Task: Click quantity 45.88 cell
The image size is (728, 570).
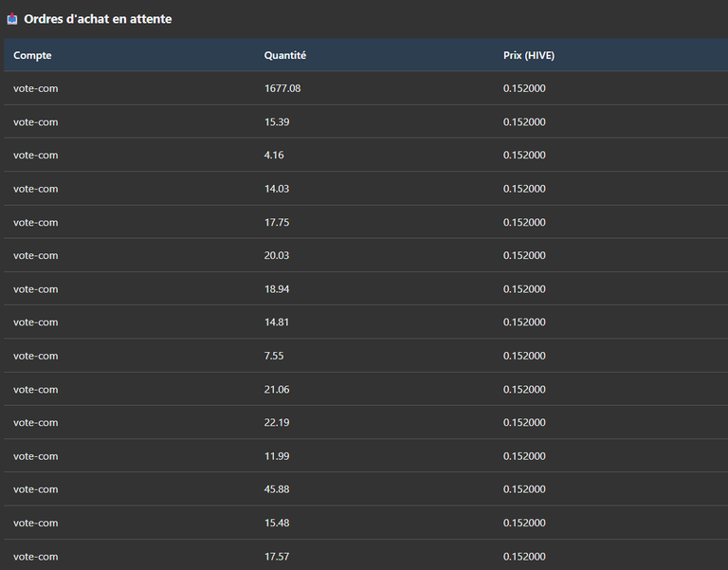Action: pos(277,489)
